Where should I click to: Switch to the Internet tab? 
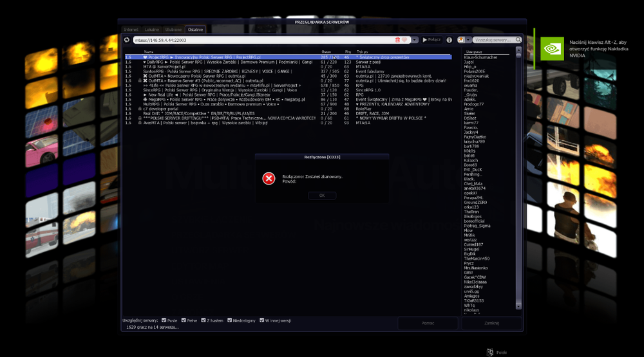click(131, 30)
